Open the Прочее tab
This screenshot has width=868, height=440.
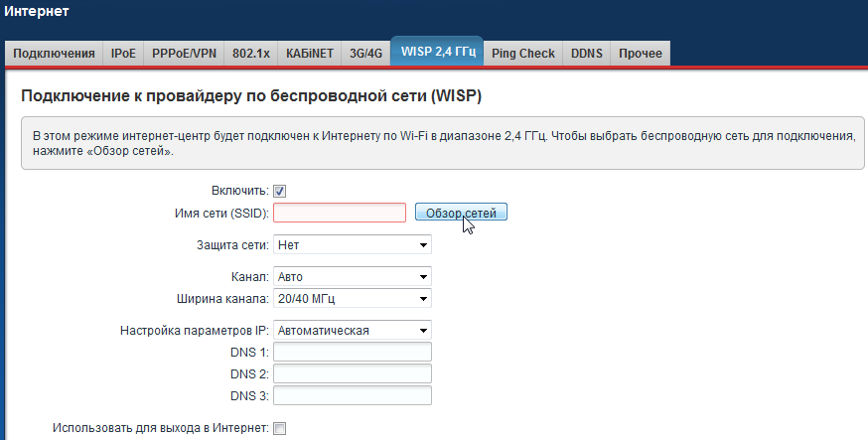[x=640, y=53]
